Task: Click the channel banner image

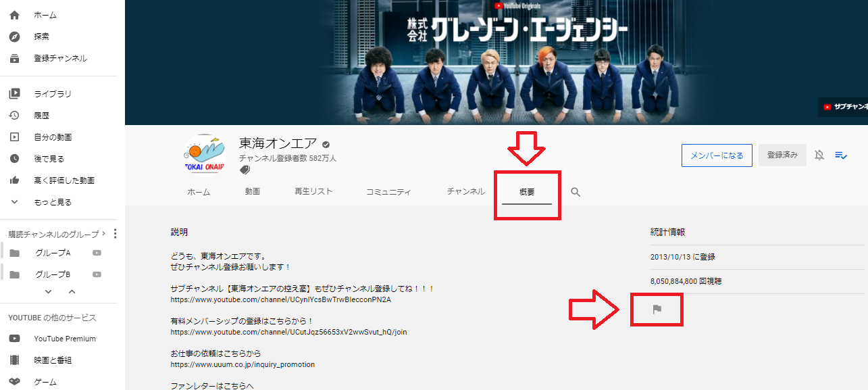Action: 496,62
